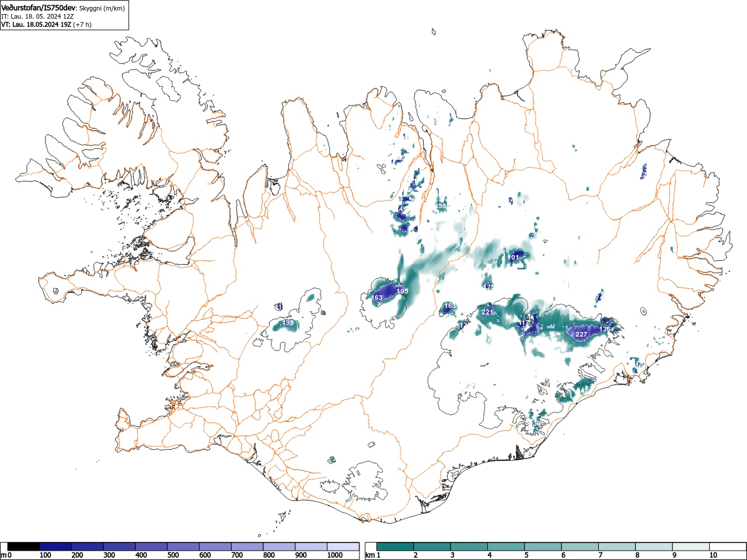
Task: Click the '10' tick on km legend
Action: pyautogui.click(x=713, y=555)
